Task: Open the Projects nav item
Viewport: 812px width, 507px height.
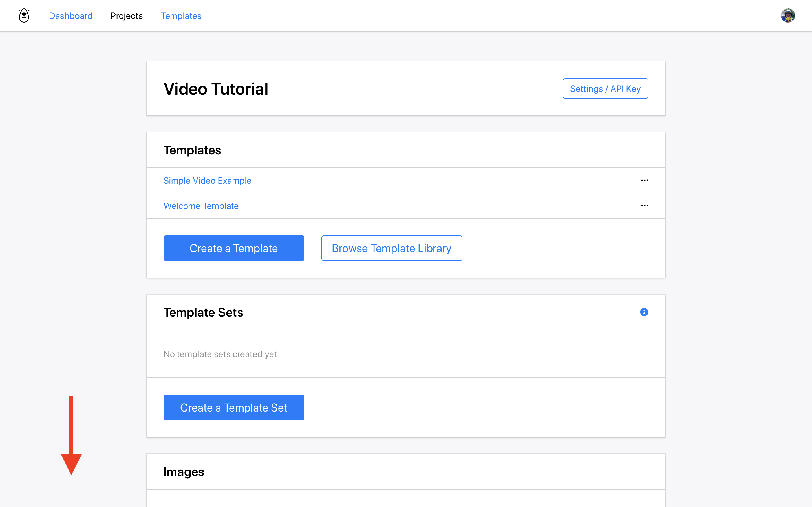Action: coord(127,16)
